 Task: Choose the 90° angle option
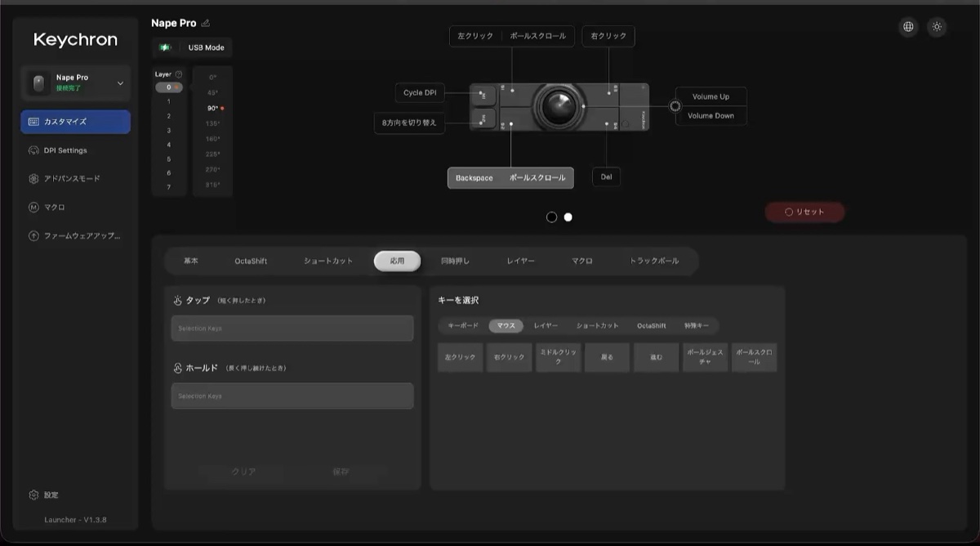pos(213,108)
